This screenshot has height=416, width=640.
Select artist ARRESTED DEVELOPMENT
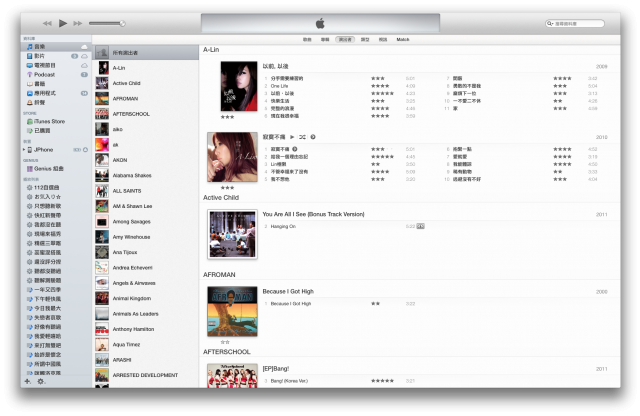pyautogui.click(x=146, y=375)
